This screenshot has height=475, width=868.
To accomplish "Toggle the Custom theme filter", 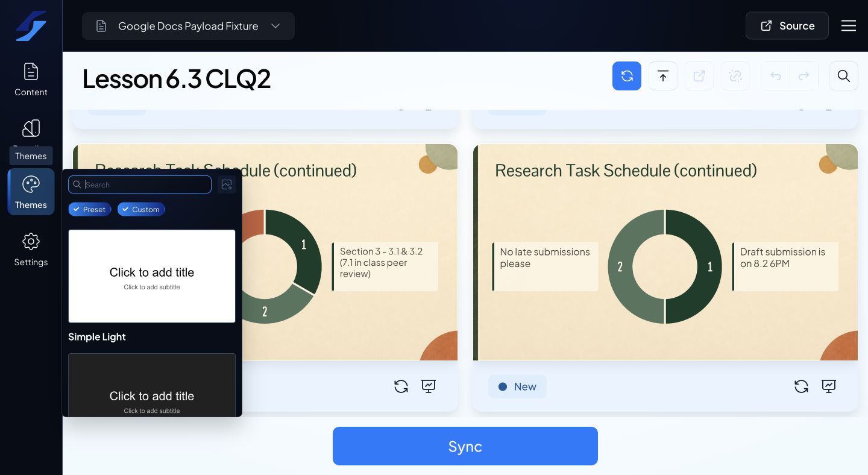I will [142, 209].
